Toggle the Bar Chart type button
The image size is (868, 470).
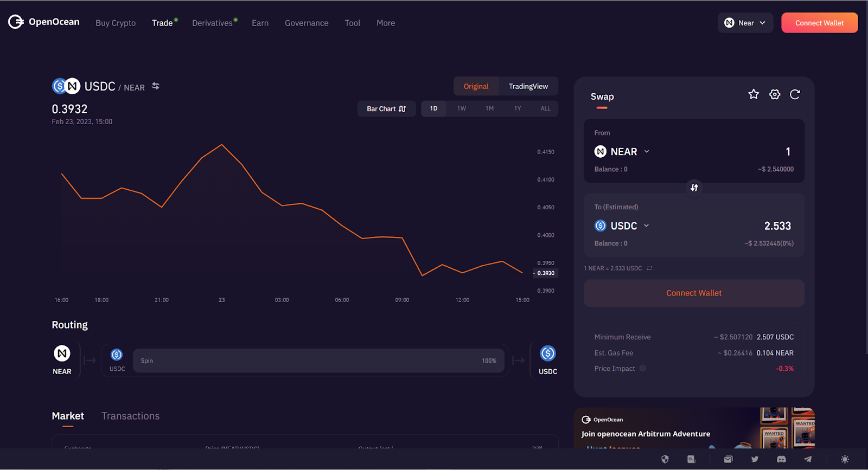coord(386,108)
